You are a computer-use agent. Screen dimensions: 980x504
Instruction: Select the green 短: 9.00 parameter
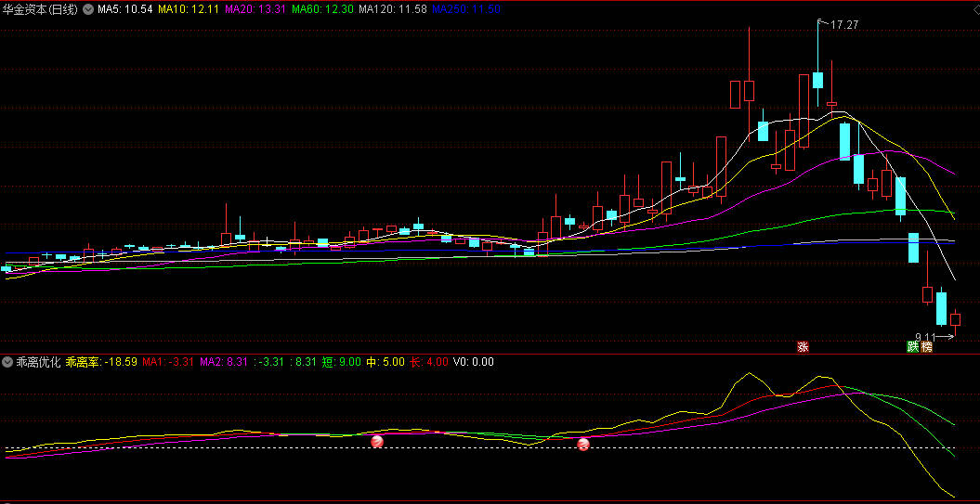pos(341,362)
